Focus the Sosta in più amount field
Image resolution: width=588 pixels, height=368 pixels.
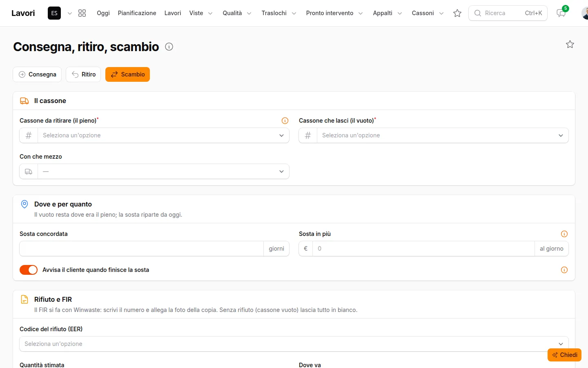[x=423, y=249]
